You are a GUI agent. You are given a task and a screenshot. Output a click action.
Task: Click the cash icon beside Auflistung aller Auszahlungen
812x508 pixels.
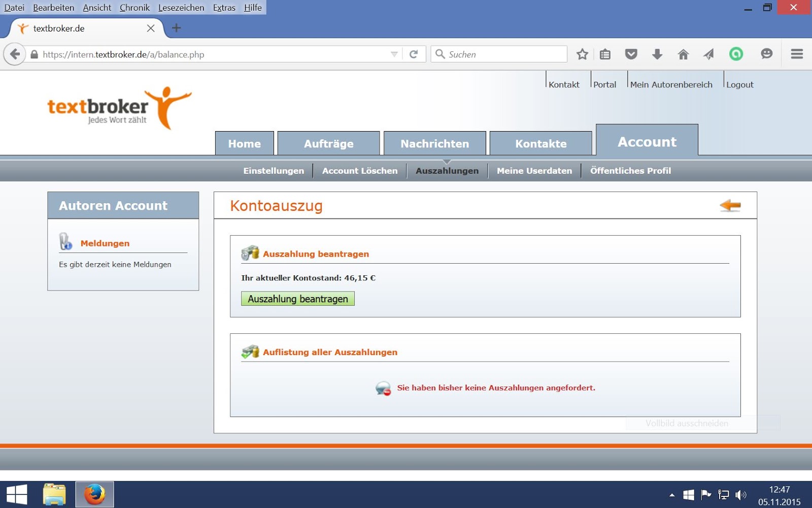(249, 351)
